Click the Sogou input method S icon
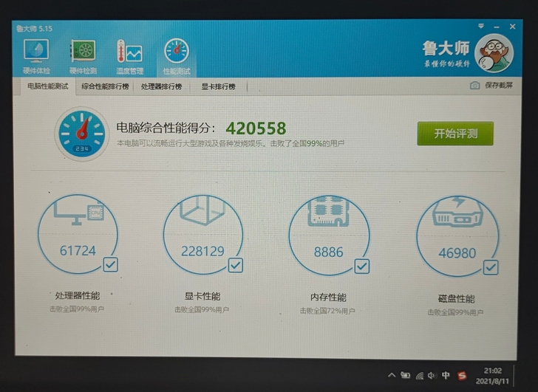Image resolution: width=538 pixels, height=392 pixels. (462, 376)
